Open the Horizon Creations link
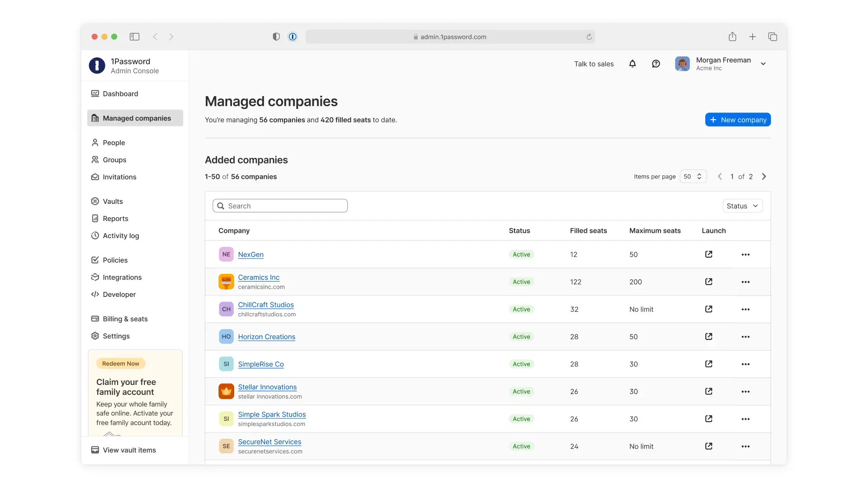This screenshot has height=488, width=868. (266, 337)
